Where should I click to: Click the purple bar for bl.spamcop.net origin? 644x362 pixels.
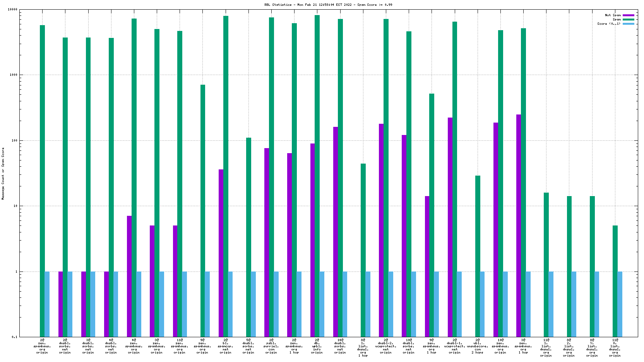(x=221, y=251)
